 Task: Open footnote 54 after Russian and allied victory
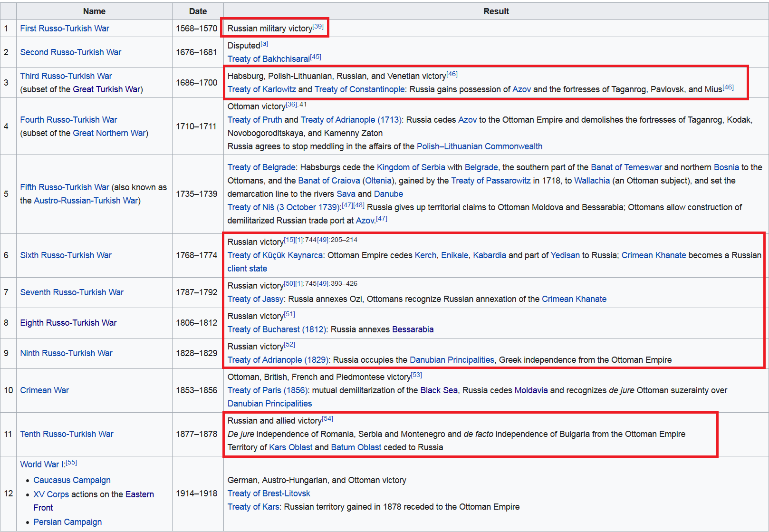point(327,419)
